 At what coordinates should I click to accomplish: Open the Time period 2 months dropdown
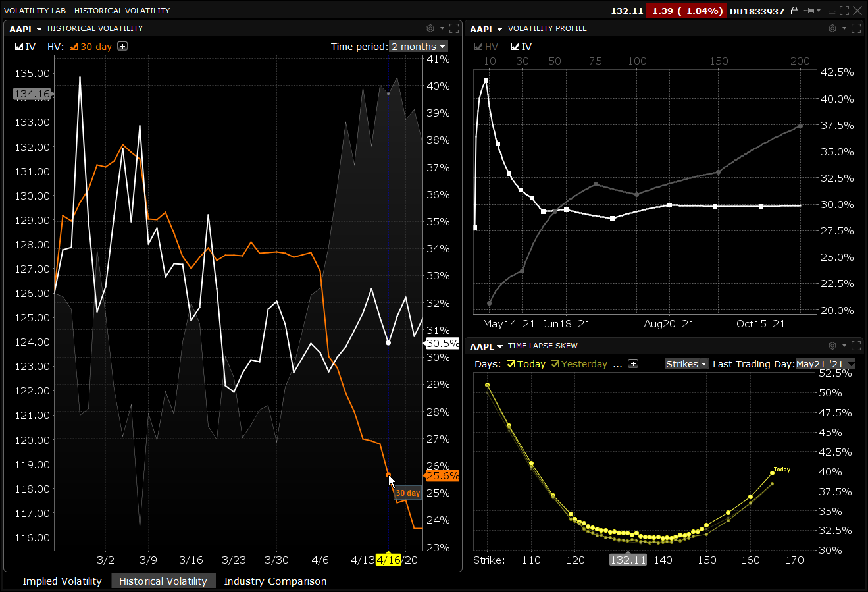pos(419,47)
